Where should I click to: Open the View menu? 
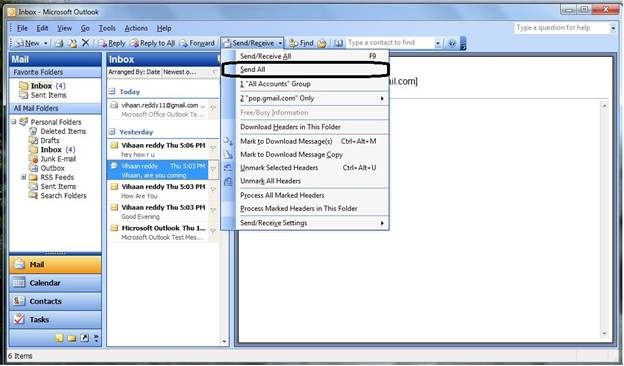click(x=64, y=28)
